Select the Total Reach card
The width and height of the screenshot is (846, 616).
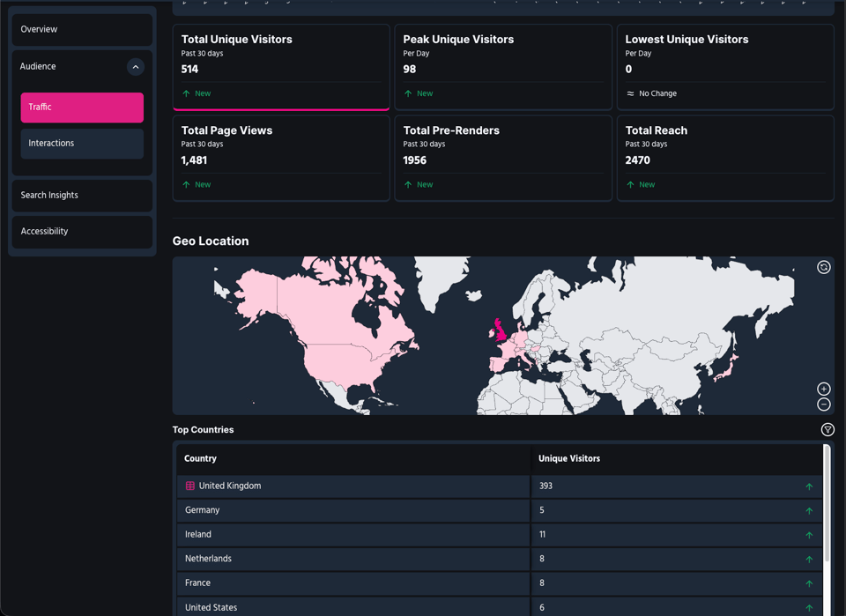725,158
